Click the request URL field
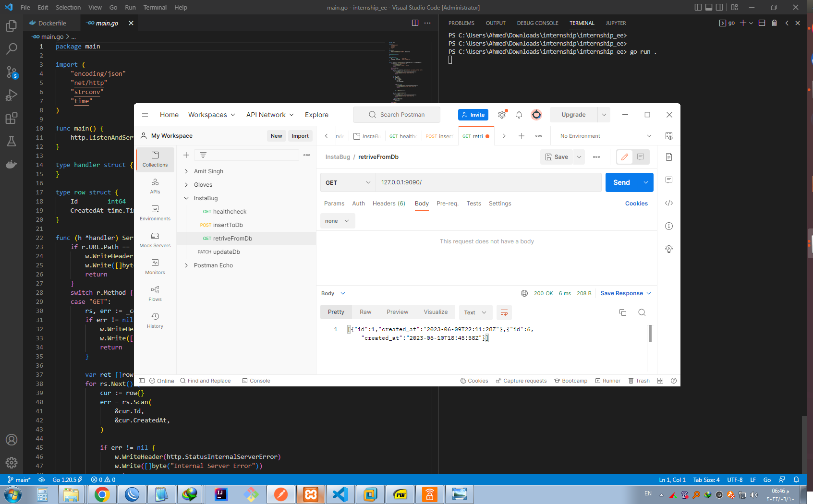813x504 pixels. (488, 182)
